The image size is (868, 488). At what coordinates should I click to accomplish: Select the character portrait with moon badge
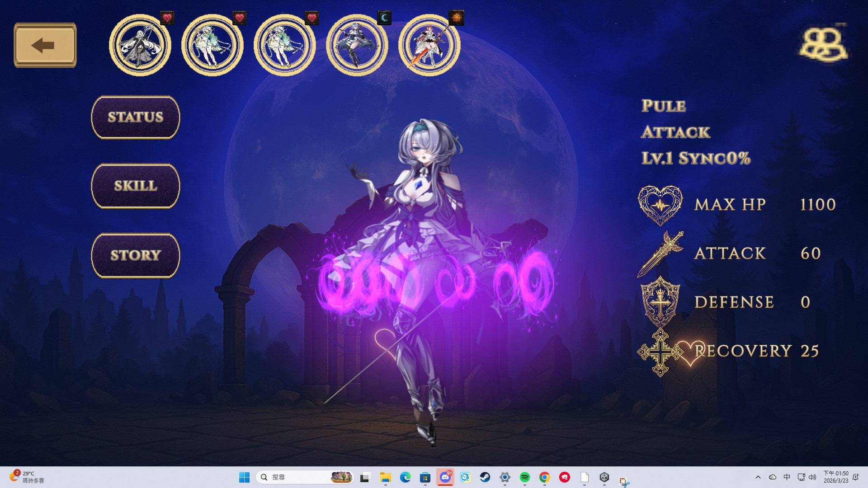(x=357, y=45)
